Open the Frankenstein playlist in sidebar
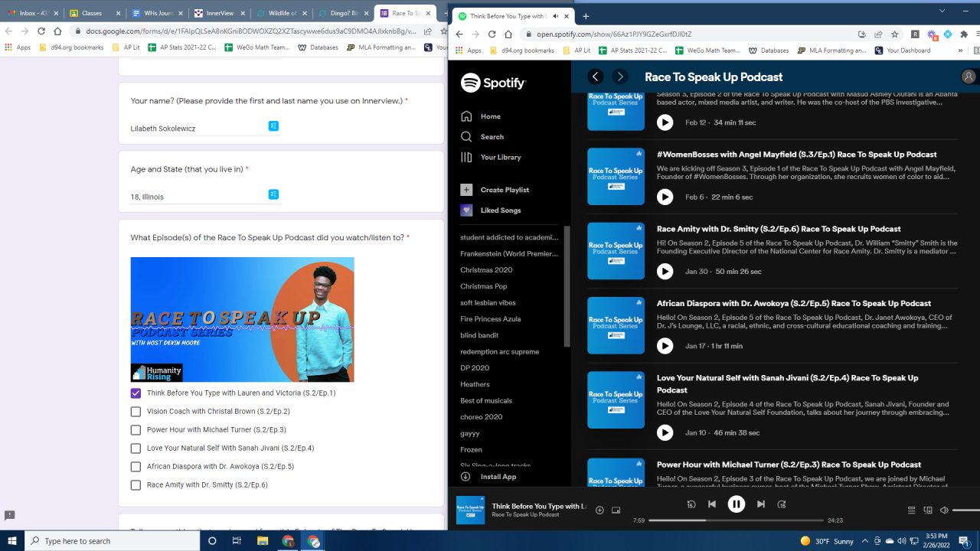980x551 pixels. 509,253
